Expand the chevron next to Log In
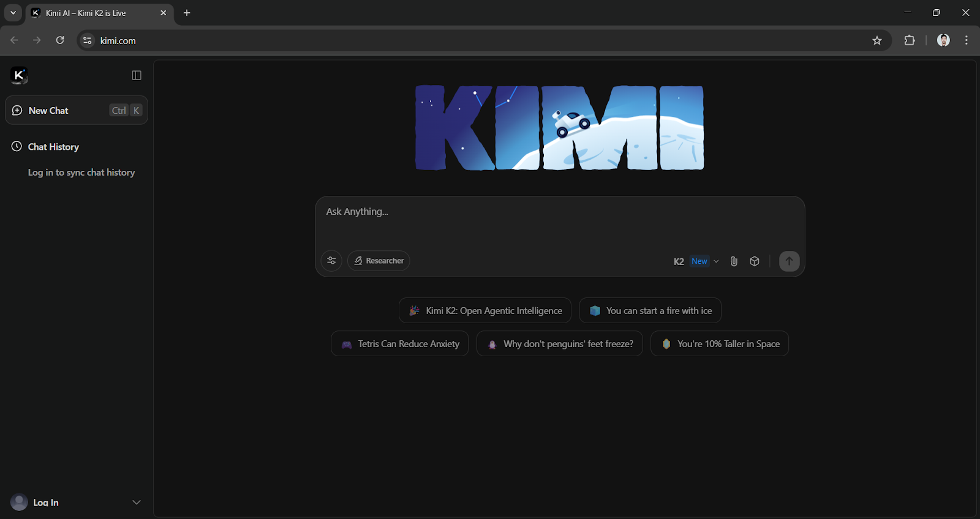This screenshot has height=519, width=980. pos(137,502)
